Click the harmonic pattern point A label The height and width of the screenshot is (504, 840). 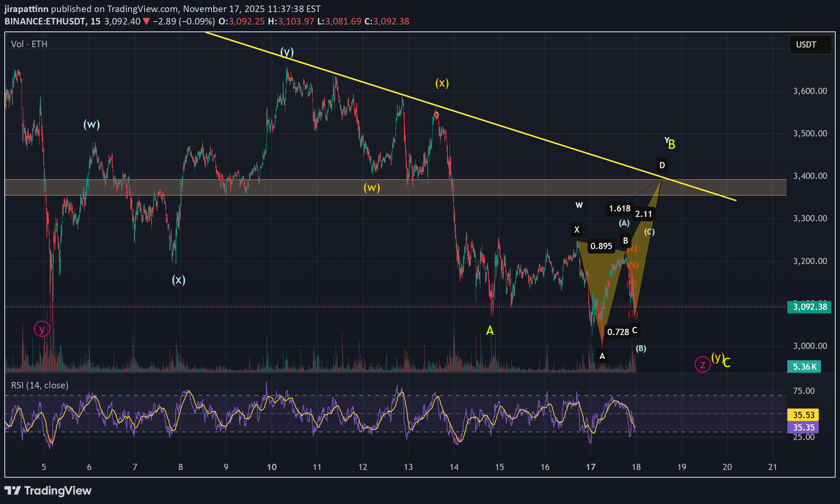602,356
